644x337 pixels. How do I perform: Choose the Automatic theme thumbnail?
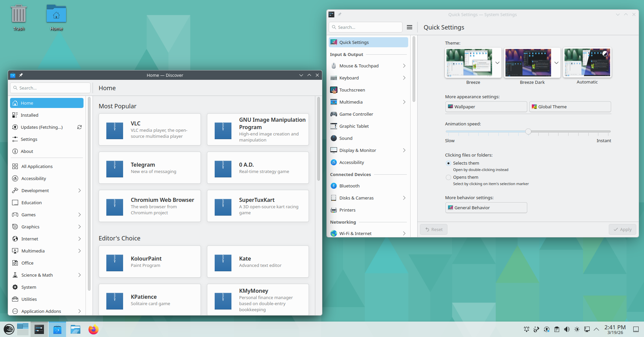click(587, 63)
